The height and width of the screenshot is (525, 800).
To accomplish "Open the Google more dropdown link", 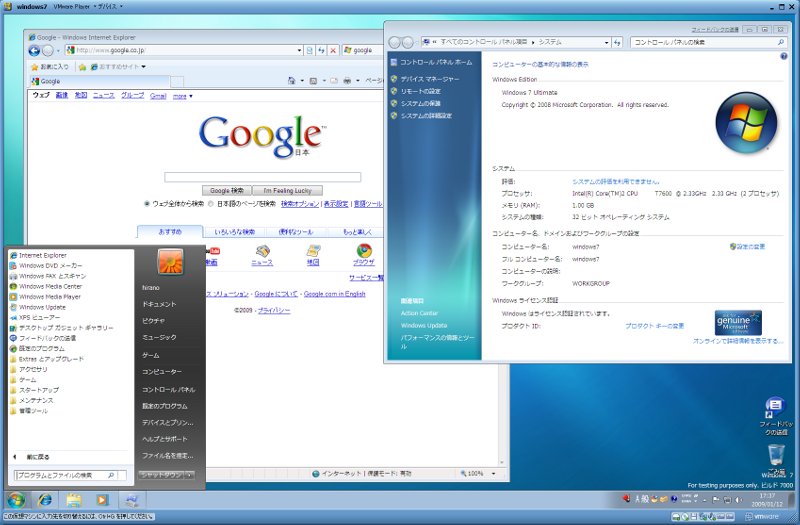I will coord(183,96).
